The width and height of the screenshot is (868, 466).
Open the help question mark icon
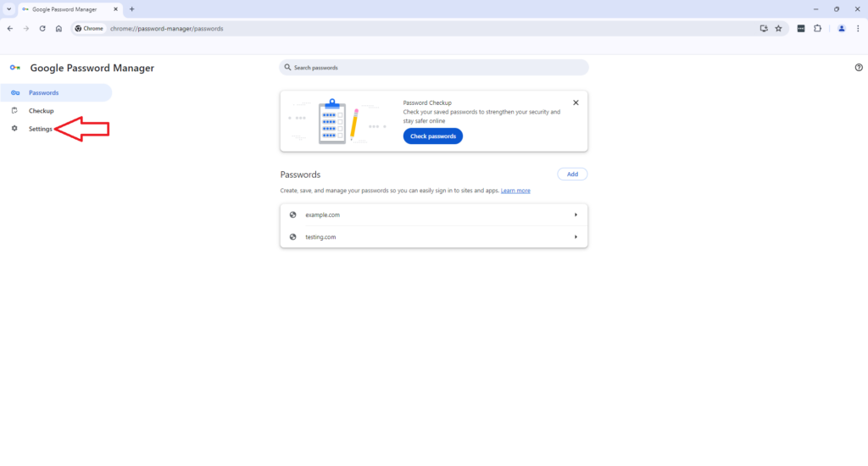click(x=859, y=68)
